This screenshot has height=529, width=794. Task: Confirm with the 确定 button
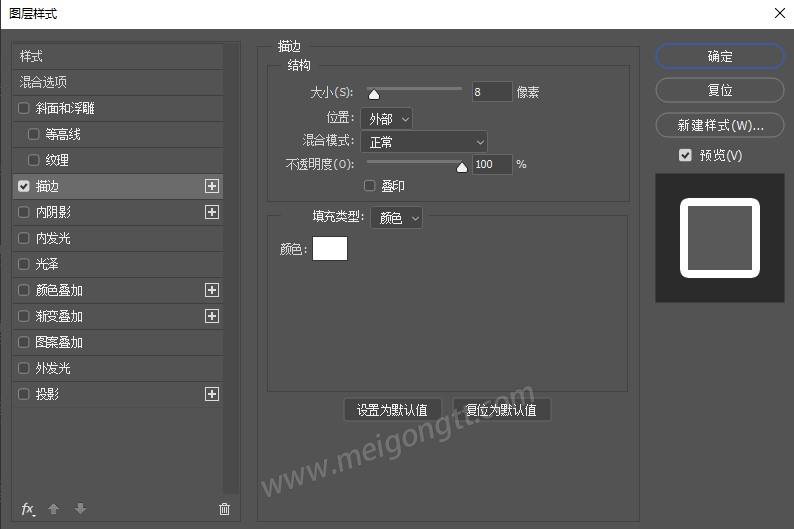720,56
